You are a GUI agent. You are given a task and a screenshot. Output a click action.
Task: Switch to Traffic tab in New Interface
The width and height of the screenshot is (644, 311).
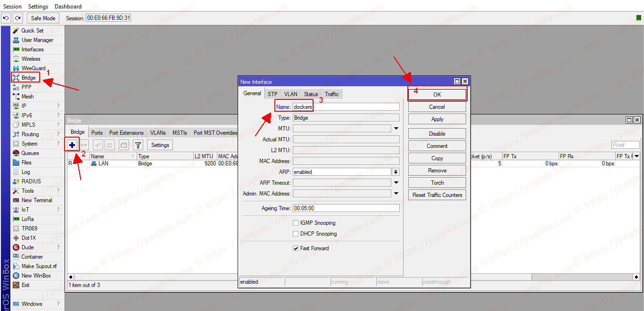[332, 94]
